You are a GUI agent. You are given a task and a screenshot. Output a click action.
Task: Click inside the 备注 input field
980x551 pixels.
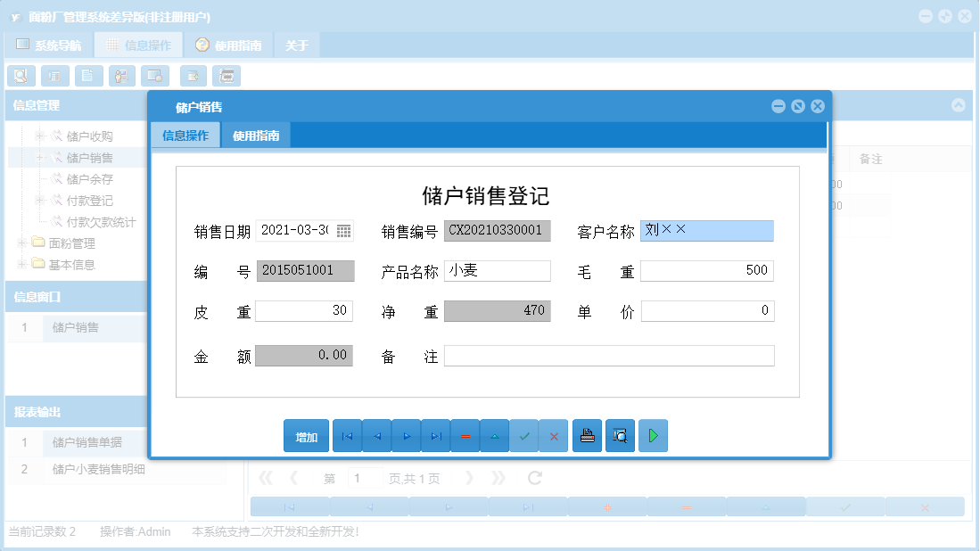tap(609, 355)
